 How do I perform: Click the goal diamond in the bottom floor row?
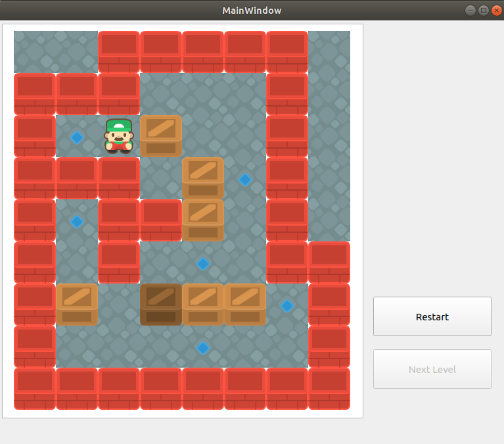(x=203, y=348)
